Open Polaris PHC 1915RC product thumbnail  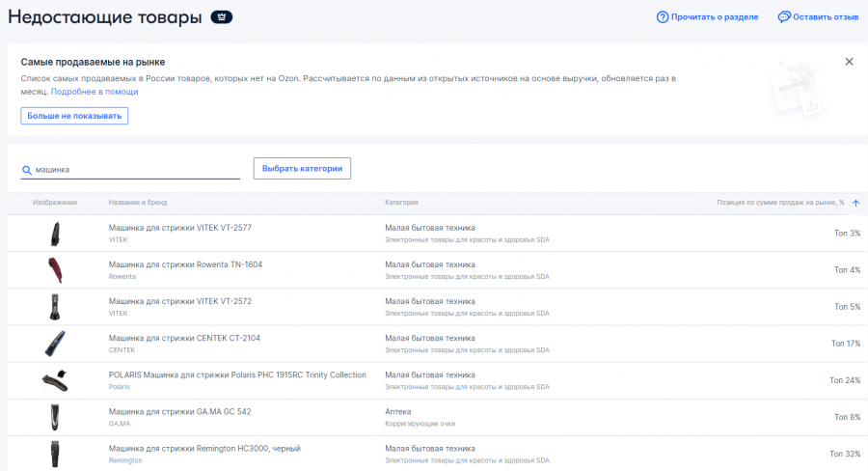pyautogui.click(x=55, y=380)
